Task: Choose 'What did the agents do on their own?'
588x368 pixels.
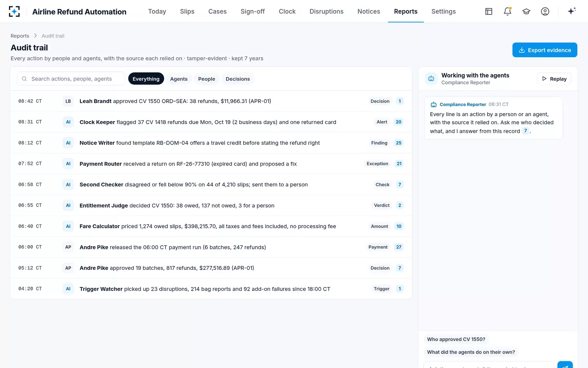Action: point(471,352)
